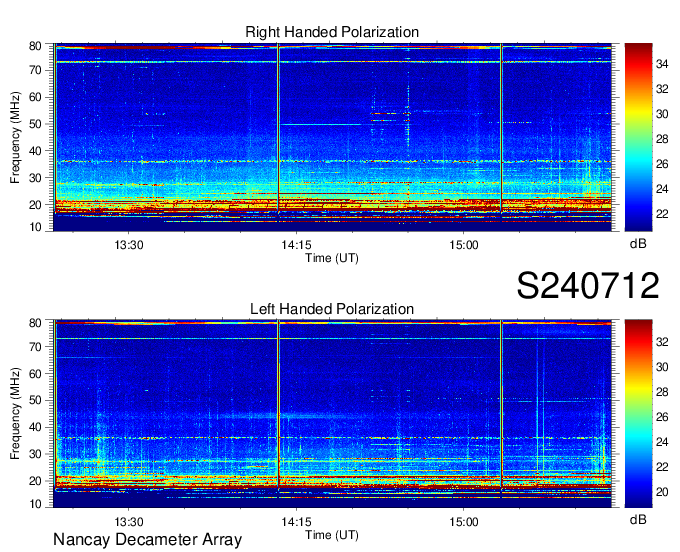Click the 24 value on the lower color scale
This screenshot has width=680, height=552.
(662, 442)
